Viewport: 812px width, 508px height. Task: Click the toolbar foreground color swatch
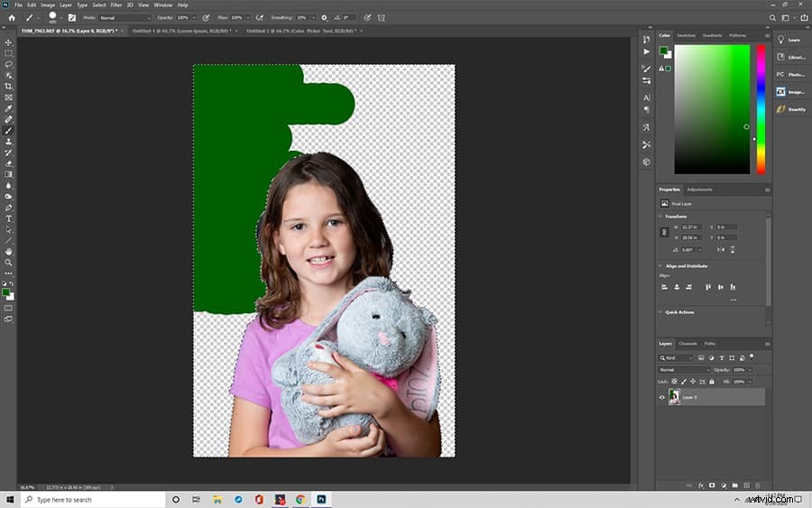tap(6, 292)
